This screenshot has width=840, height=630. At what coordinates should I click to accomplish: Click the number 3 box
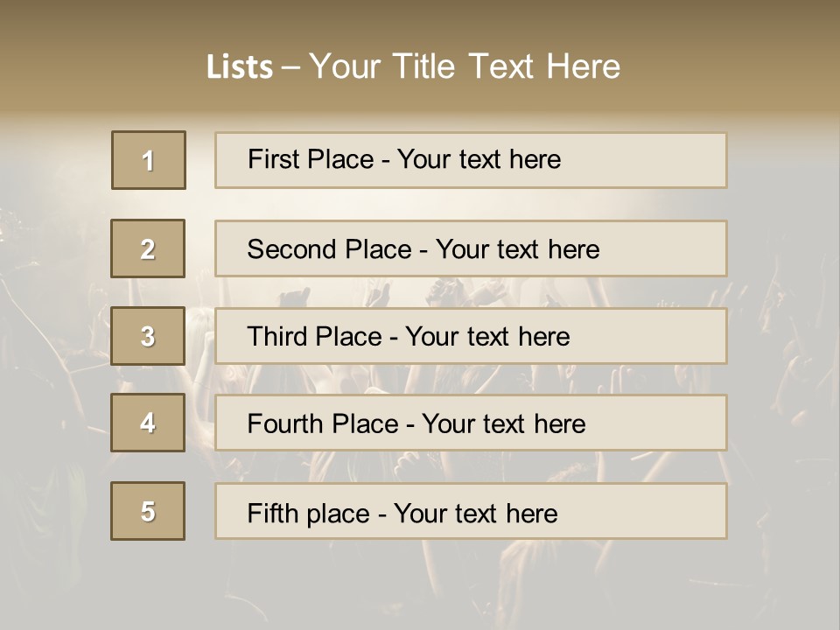pos(148,336)
